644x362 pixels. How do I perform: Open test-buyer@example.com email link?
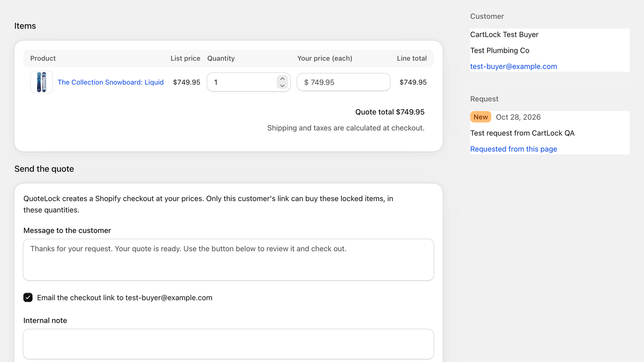tap(514, 66)
